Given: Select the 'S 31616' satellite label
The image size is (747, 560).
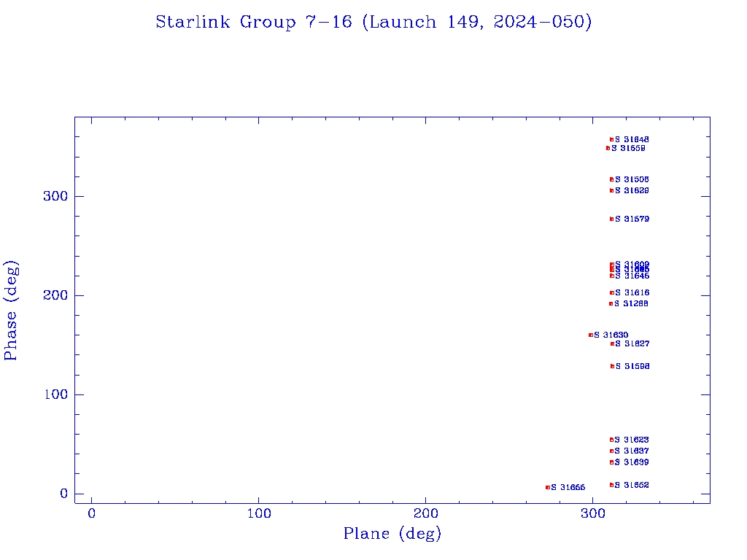Looking at the screenshot, I should coord(632,292).
